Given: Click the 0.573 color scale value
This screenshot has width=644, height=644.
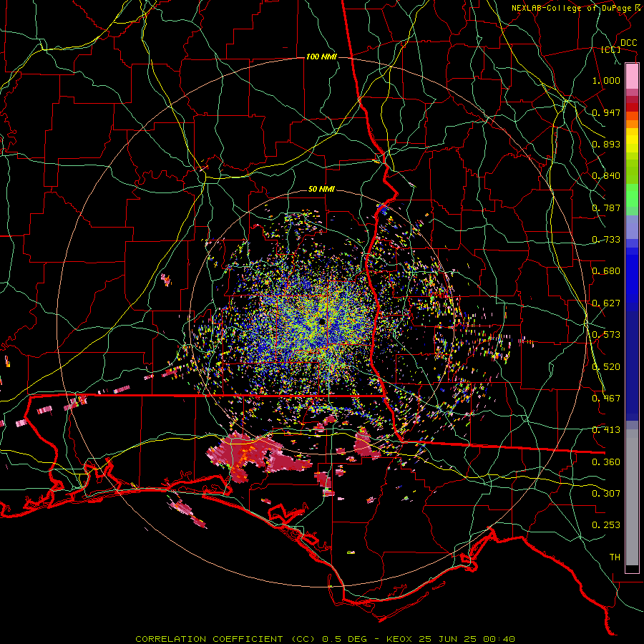Looking at the screenshot, I should point(606,335).
